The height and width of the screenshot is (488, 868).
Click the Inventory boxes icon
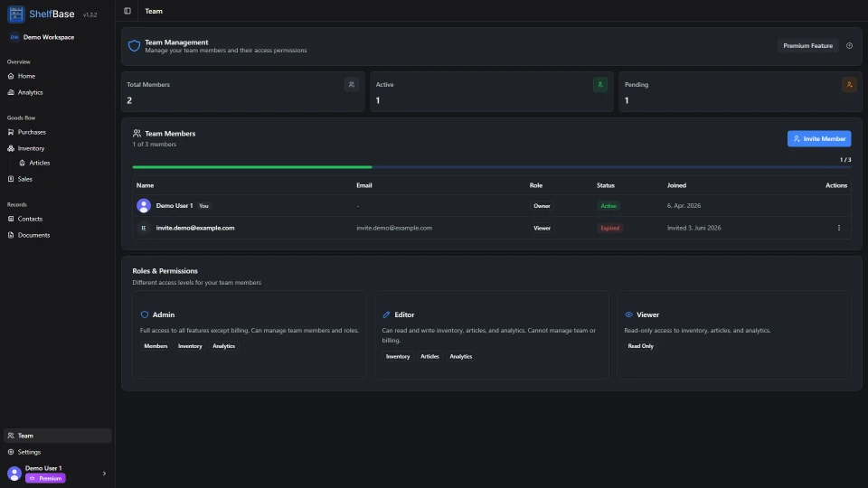11,148
